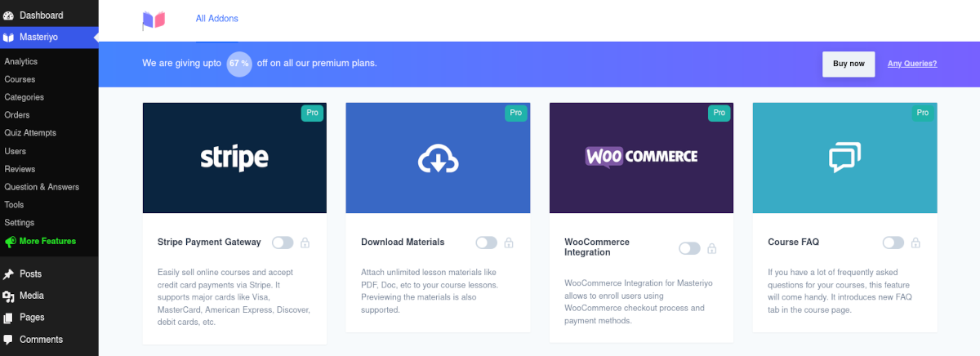Open Media menu label

click(x=32, y=296)
